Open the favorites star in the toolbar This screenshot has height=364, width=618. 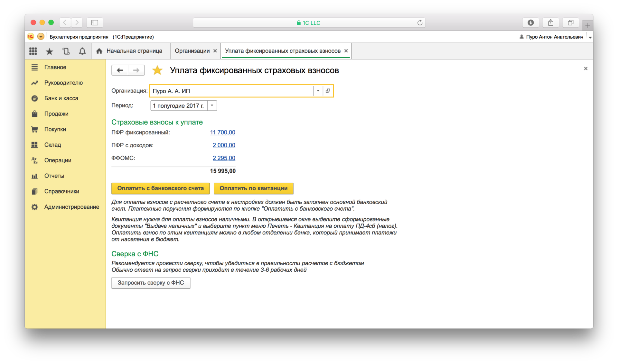[x=50, y=51]
